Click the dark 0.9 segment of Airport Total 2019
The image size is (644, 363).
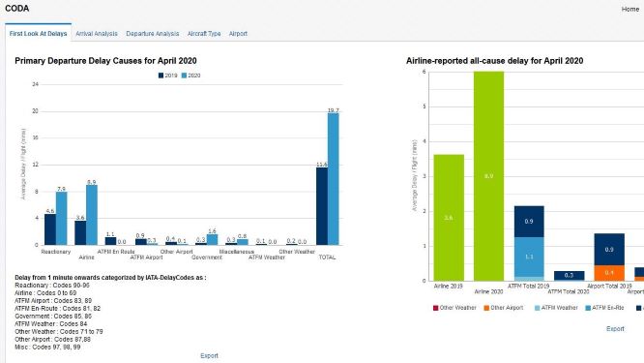click(x=609, y=250)
